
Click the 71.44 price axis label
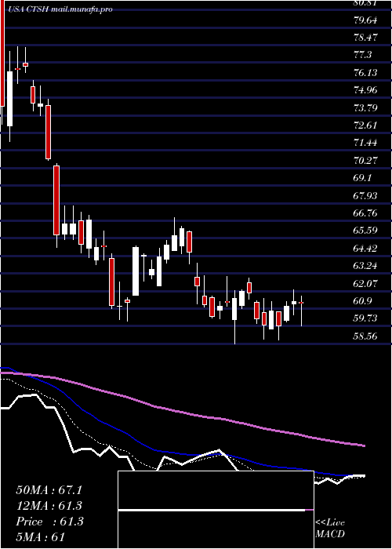coord(365,143)
